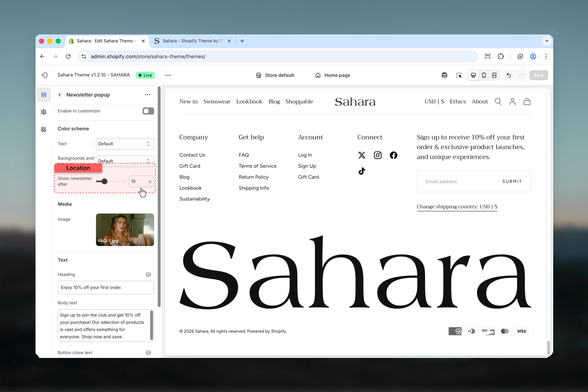Click the inspector selection tool icon

459,75
